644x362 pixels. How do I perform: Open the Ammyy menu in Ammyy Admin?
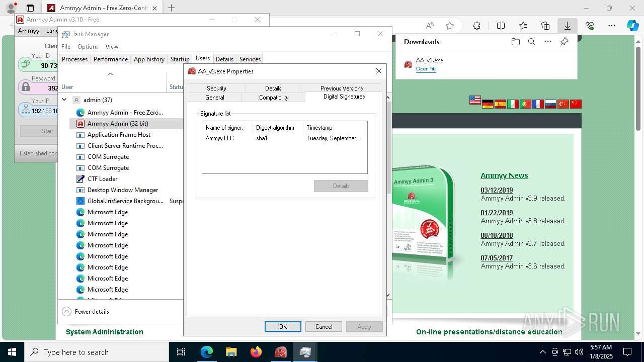pyautogui.click(x=29, y=31)
